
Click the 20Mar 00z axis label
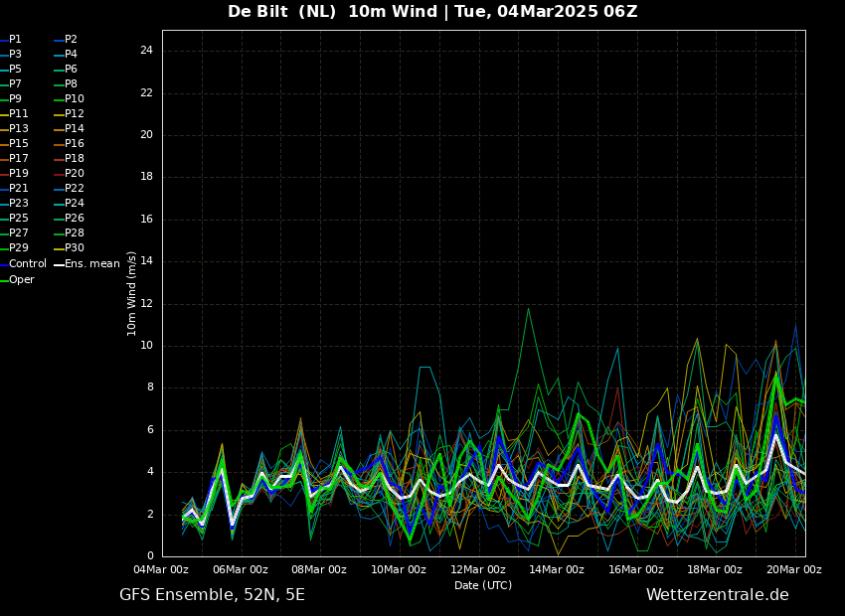(x=794, y=569)
